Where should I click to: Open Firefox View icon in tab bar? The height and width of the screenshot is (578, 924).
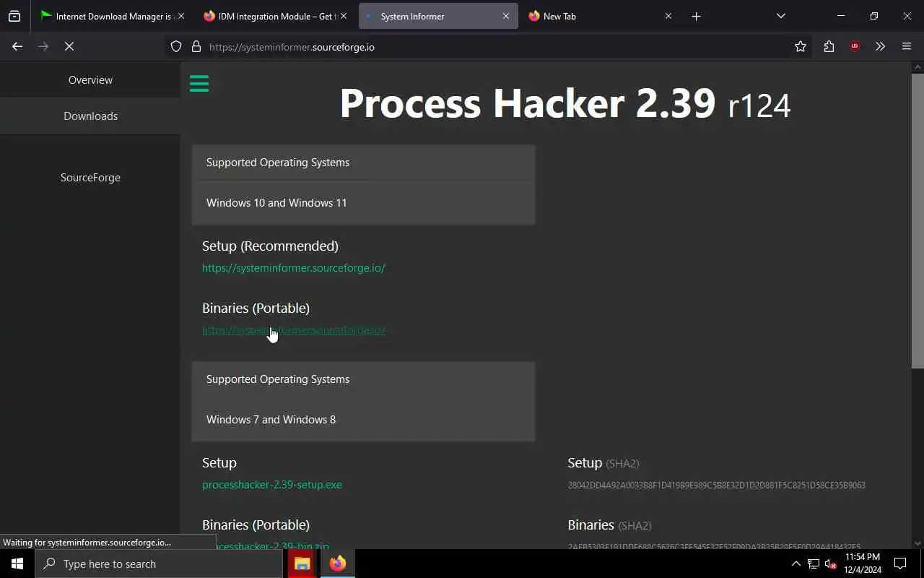pyautogui.click(x=14, y=16)
